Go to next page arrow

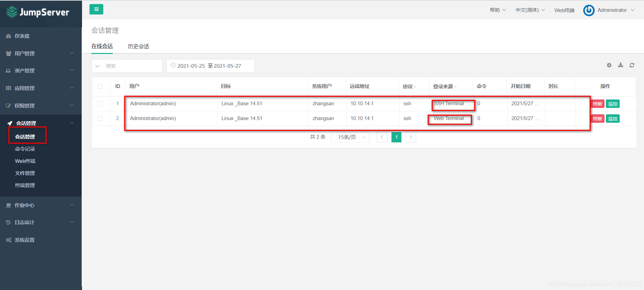(411, 137)
